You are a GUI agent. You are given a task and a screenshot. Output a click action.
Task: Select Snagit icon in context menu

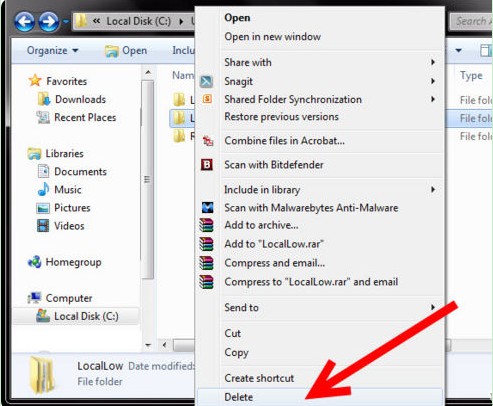click(x=206, y=81)
